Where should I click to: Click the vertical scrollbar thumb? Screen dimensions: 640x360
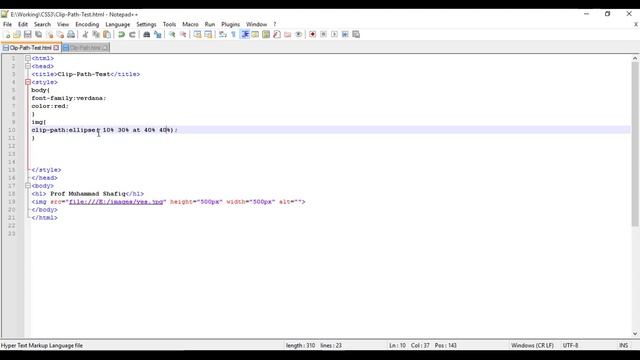(x=635, y=144)
